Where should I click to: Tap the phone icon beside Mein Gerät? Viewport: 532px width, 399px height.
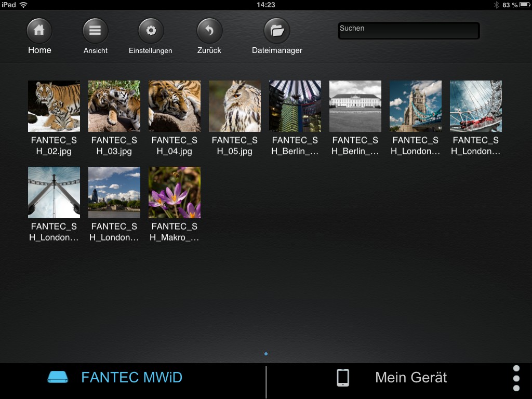pos(343,378)
